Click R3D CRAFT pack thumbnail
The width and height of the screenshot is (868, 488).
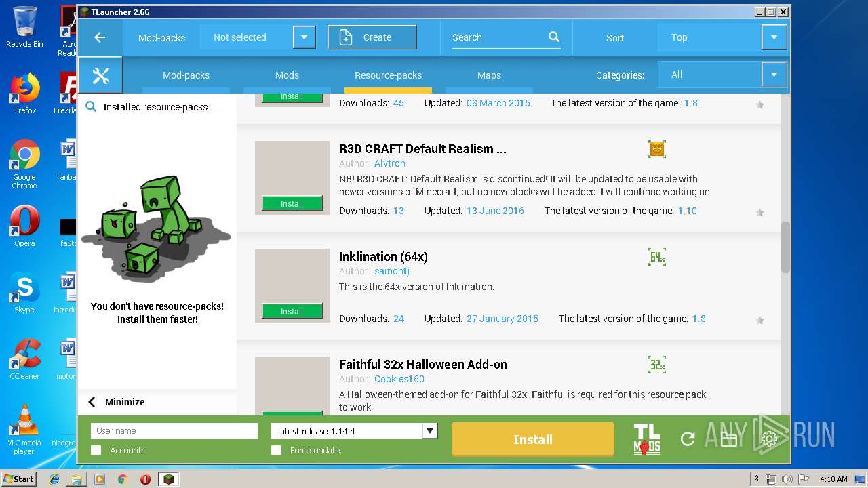click(x=292, y=178)
